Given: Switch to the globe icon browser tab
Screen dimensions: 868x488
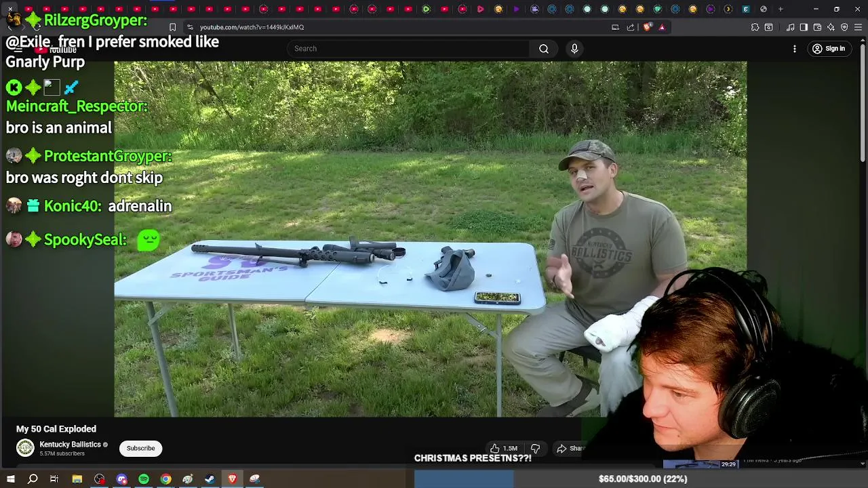Looking at the screenshot, I should coord(764,9).
